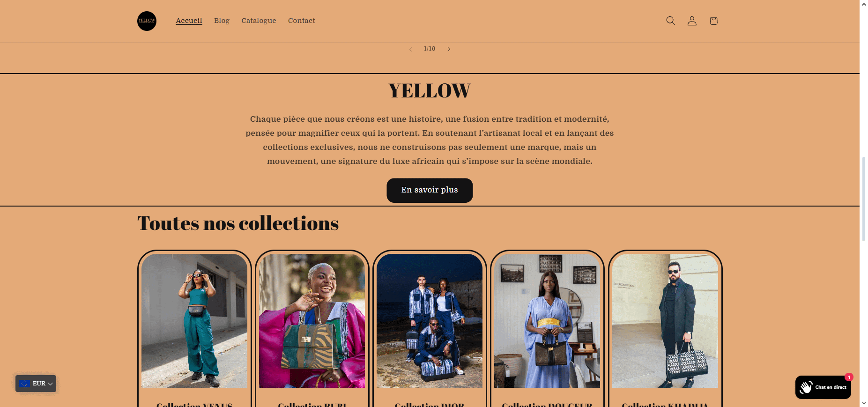Click the chat notification badge
This screenshot has width=868, height=407.
[x=849, y=377]
